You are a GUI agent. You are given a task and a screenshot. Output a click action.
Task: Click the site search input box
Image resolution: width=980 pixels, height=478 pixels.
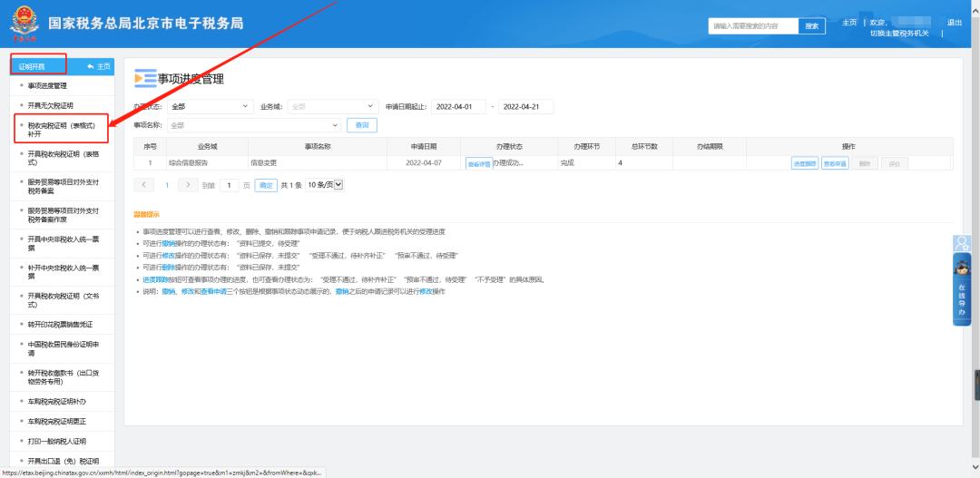click(x=753, y=25)
